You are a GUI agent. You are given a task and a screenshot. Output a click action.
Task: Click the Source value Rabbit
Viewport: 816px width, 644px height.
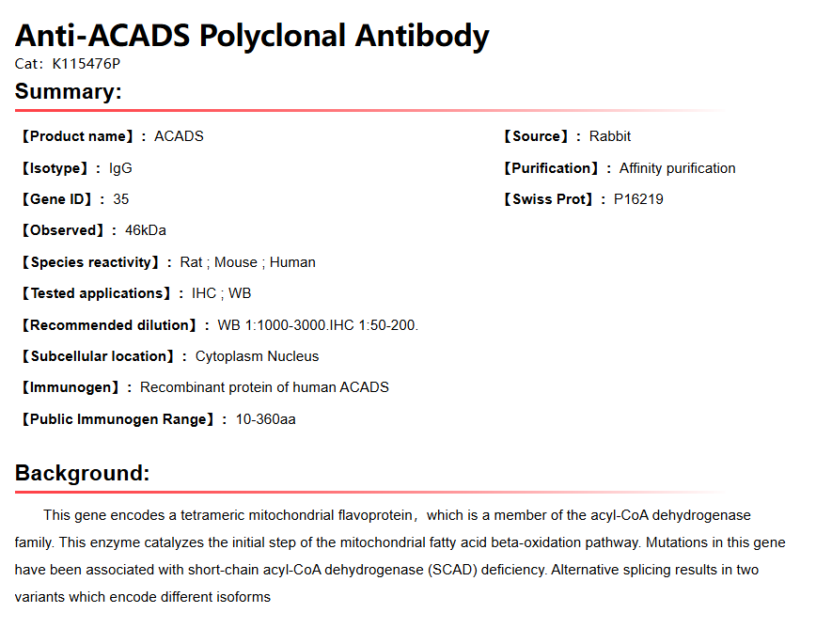click(x=610, y=136)
